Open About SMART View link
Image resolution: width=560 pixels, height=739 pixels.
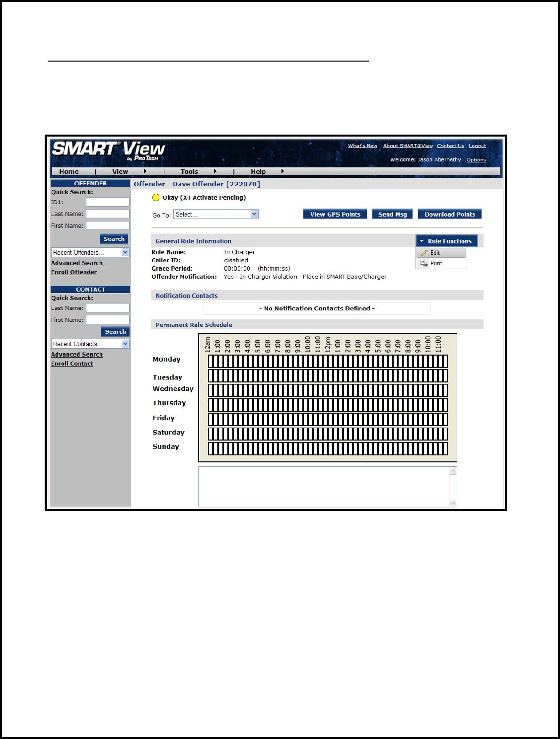click(408, 146)
